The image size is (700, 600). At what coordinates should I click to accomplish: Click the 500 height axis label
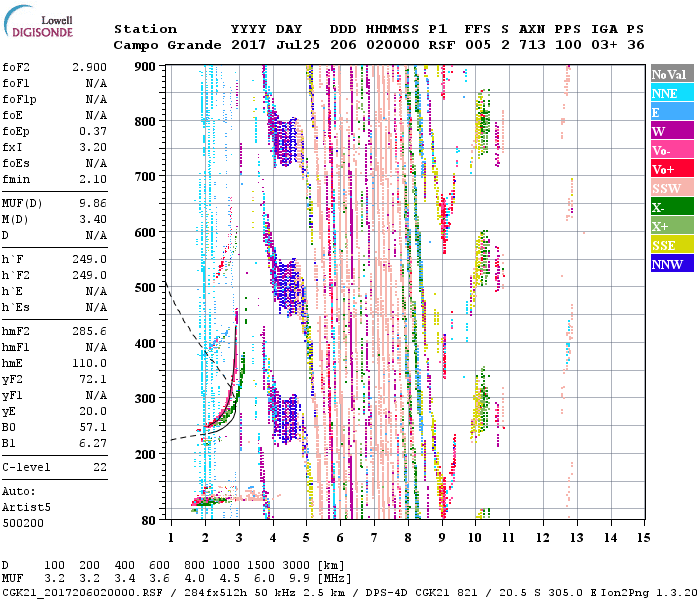pyautogui.click(x=146, y=287)
